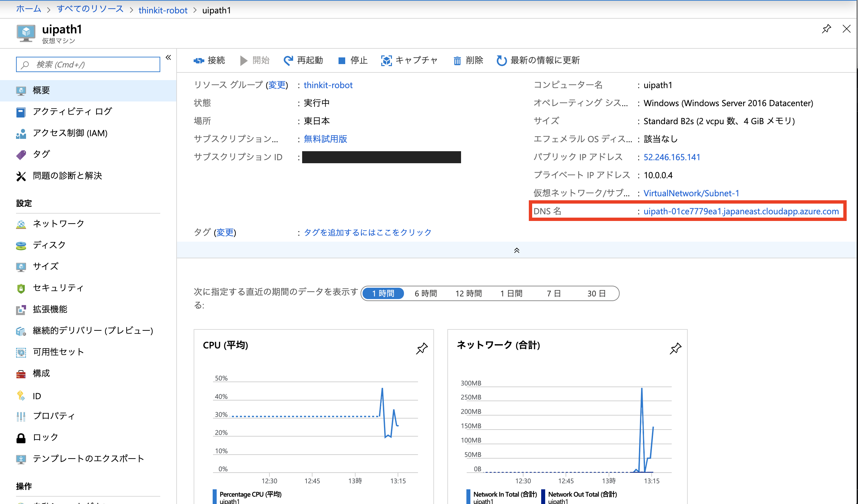
Task: Open the DNS name link uipath-01ce7779ea1
Action: 741,211
